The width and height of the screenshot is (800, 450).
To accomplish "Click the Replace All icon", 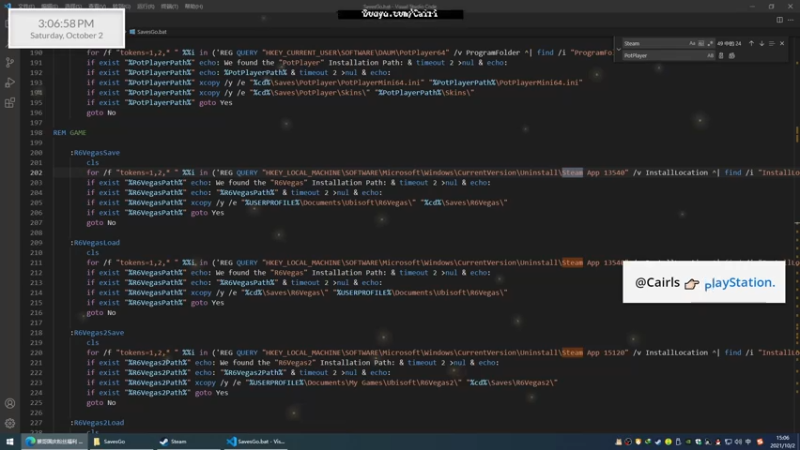I will 732,56.
